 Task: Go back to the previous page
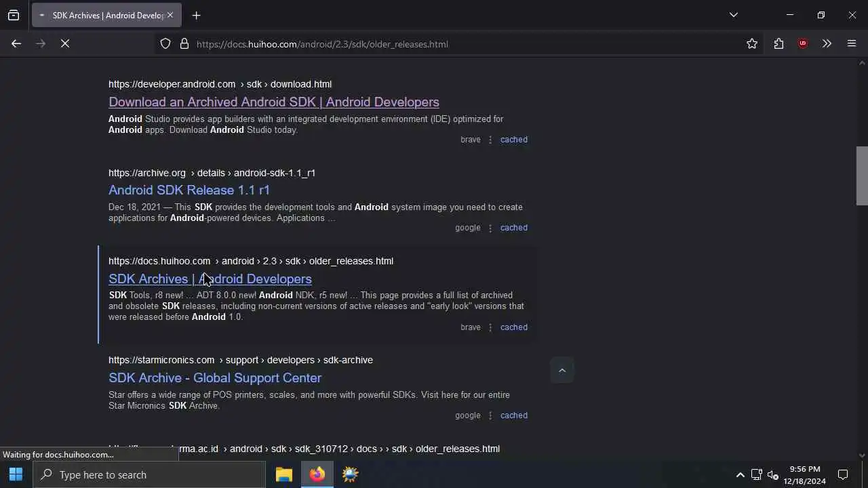pyautogui.click(x=16, y=43)
